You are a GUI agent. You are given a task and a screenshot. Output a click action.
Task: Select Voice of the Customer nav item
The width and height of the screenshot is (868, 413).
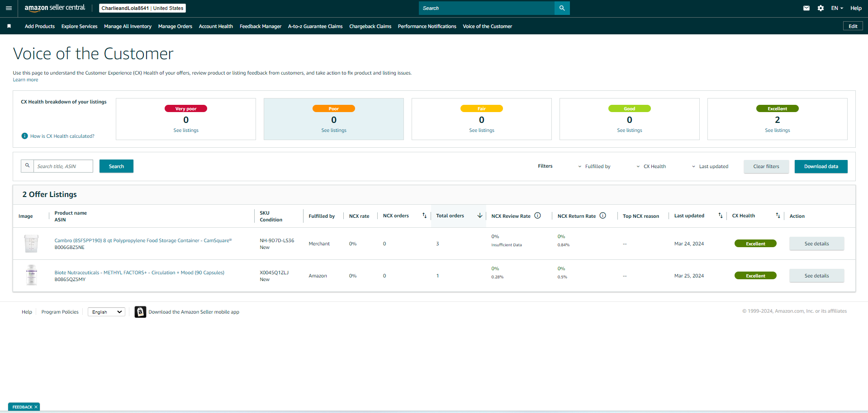[x=488, y=26]
